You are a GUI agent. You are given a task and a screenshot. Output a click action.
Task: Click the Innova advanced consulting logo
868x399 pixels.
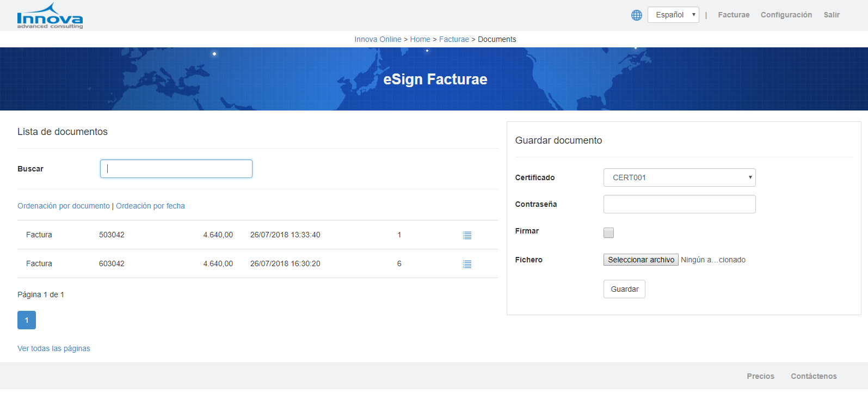tap(50, 16)
